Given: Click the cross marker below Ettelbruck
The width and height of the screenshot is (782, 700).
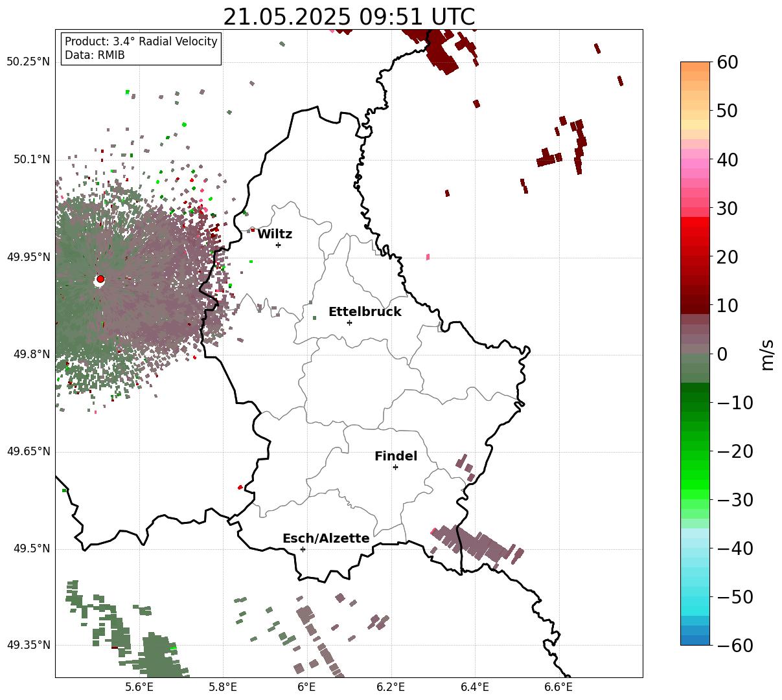Looking at the screenshot, I should (349, 322).
